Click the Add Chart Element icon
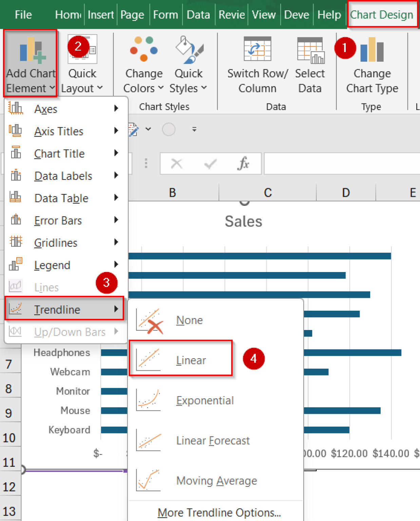This screenshot has height=521, width=420. 30,51
